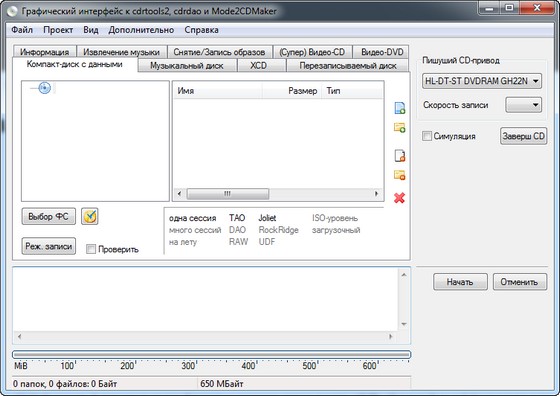Click the file list scroll right arrow
Viewport: 560px width, 396px height.
(376, 194)
